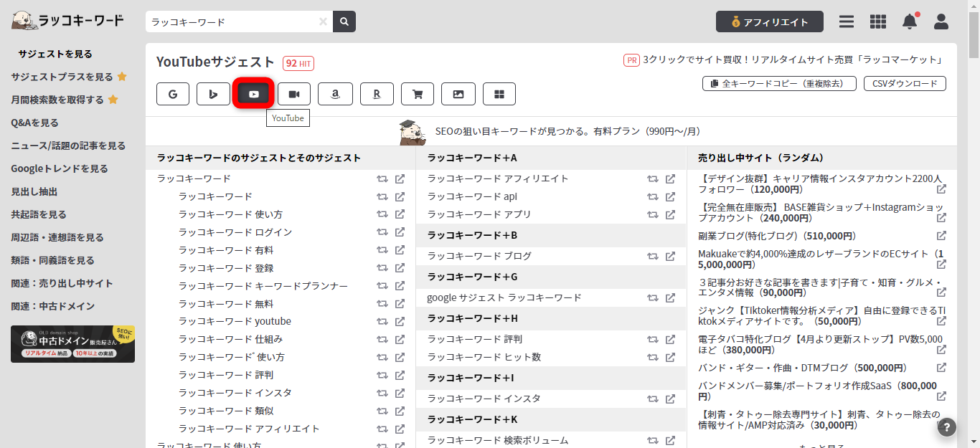
Task: Click keyword ラッコキーワード キーワードプランナー
Action: [263, 286]
